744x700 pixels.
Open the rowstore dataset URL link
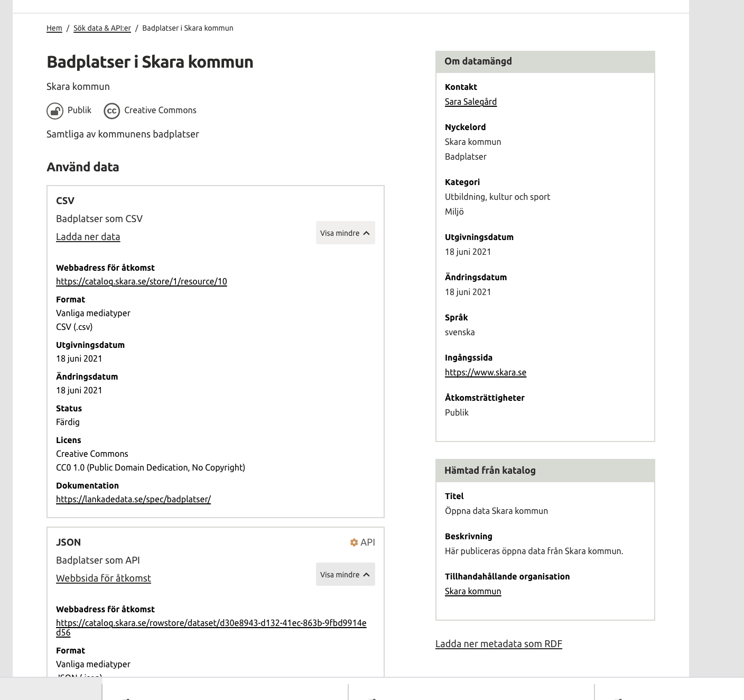click(211, 623)
